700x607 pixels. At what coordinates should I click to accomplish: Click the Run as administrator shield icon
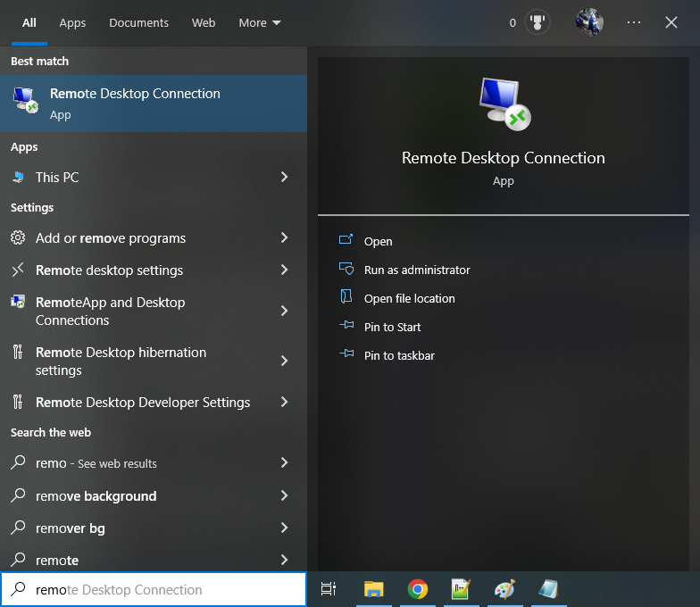tap(346, 268)
